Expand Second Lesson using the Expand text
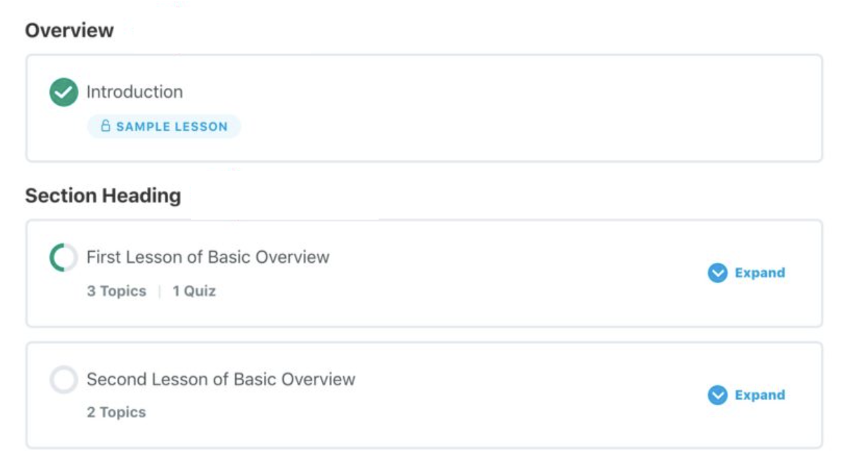 click(x=760, y=395)
